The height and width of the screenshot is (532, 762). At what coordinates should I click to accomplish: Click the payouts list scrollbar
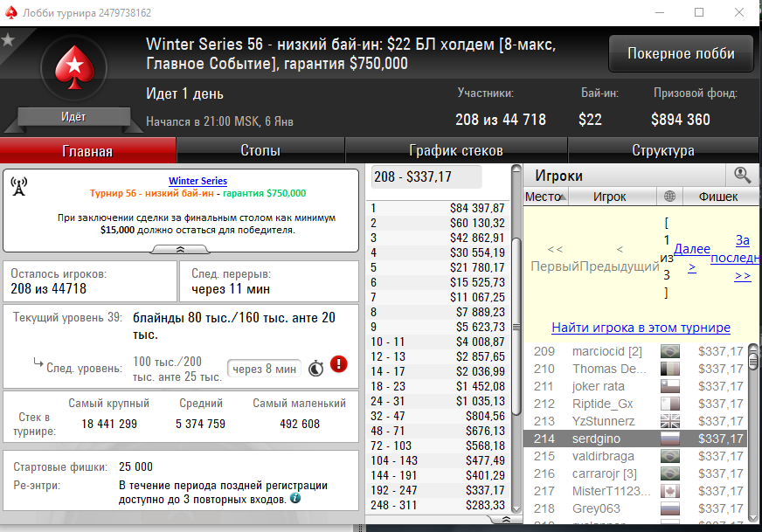(x=516, y=327)
